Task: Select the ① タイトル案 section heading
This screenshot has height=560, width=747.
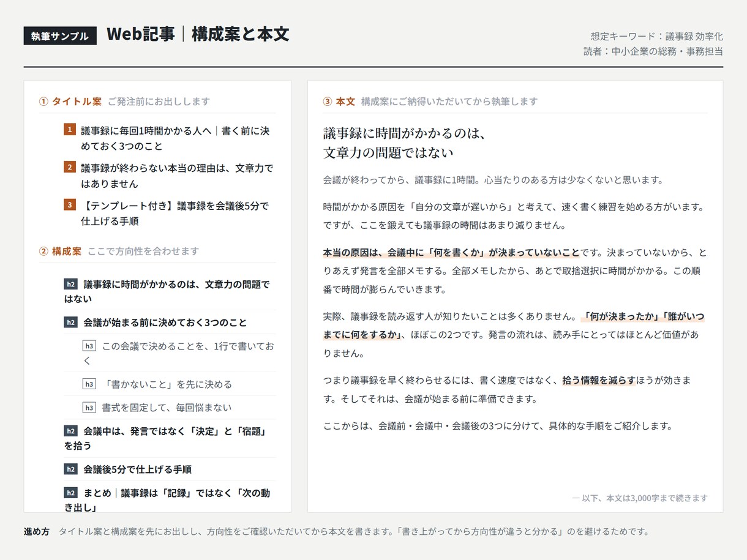Action: pos(70,102)
